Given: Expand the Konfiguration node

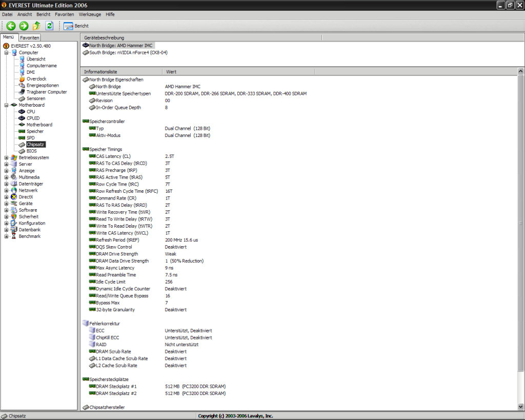Looking at the screenshot, I should [x=6, y=223].
